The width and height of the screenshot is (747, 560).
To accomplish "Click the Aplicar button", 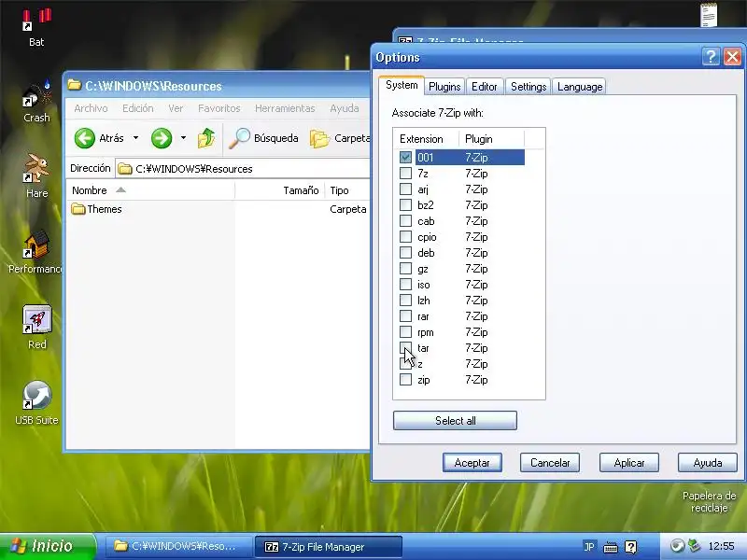I will [628, 462].
